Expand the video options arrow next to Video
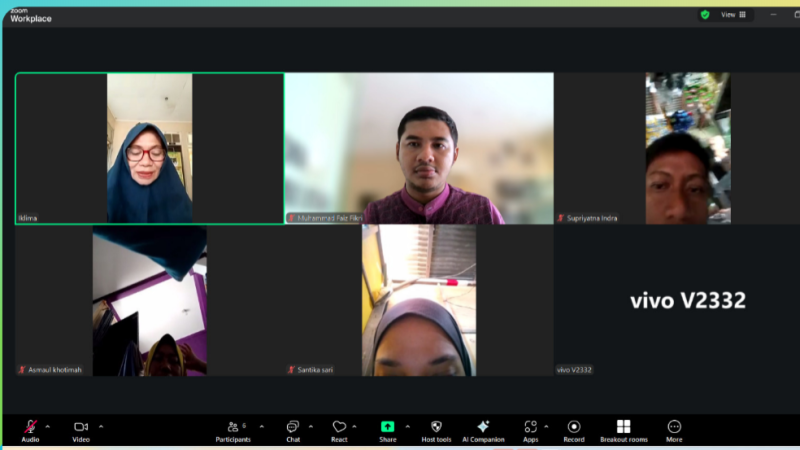800x450 pixels. pyautogui.click(x=100, y=426)
